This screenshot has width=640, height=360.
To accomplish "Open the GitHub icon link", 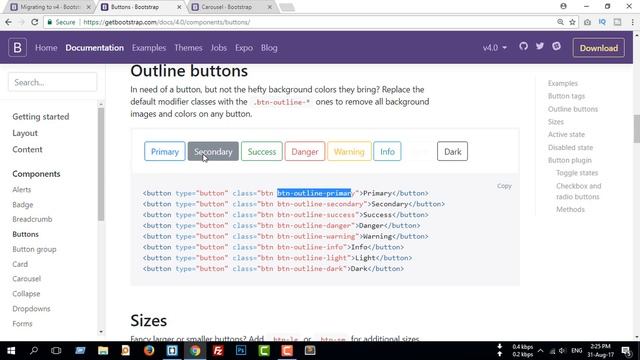I will coord(523,47).
